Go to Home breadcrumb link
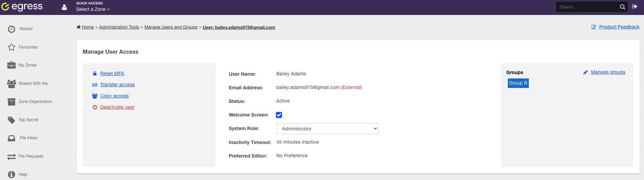 88,27
